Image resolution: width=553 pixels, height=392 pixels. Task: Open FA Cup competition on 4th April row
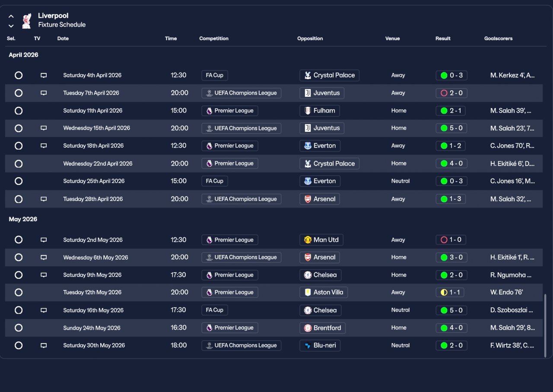[x=215, y=75]
